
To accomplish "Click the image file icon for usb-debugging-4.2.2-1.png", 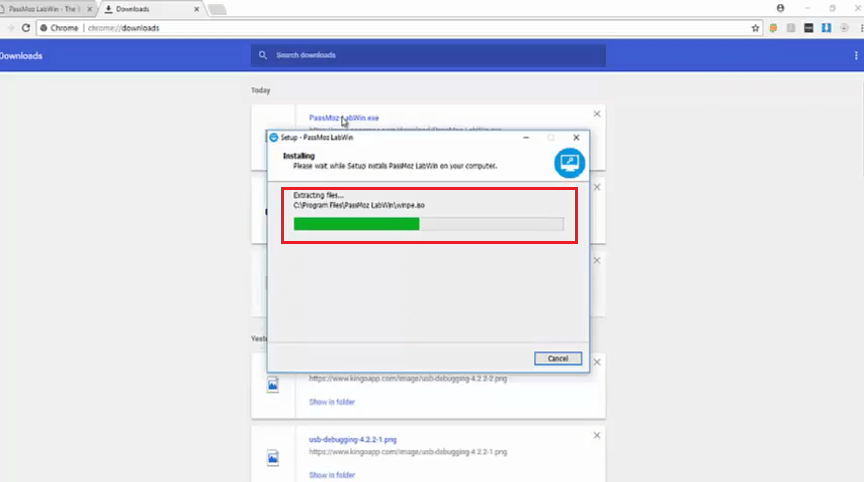I will (273, 458).
